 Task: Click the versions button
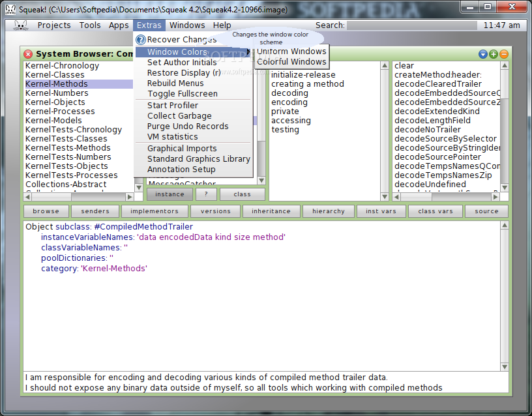tap(215, 211)
